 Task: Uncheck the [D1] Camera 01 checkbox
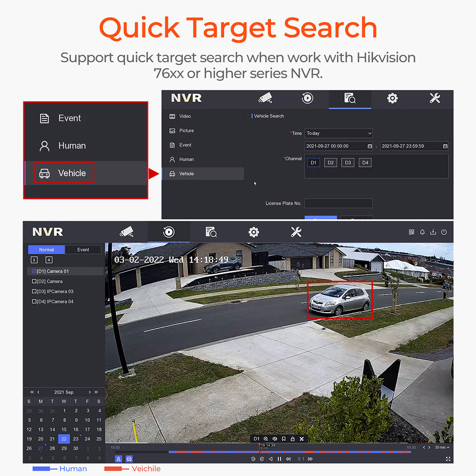point(34,271)
